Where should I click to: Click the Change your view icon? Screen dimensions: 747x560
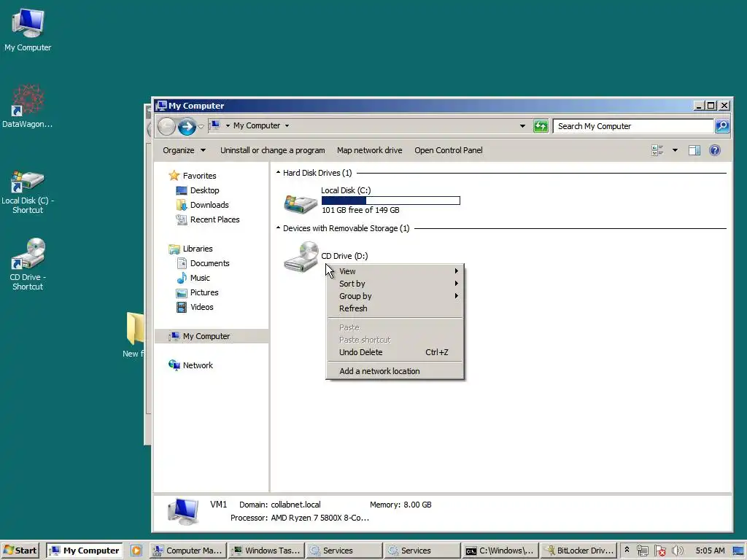click(x=657, y=150)
